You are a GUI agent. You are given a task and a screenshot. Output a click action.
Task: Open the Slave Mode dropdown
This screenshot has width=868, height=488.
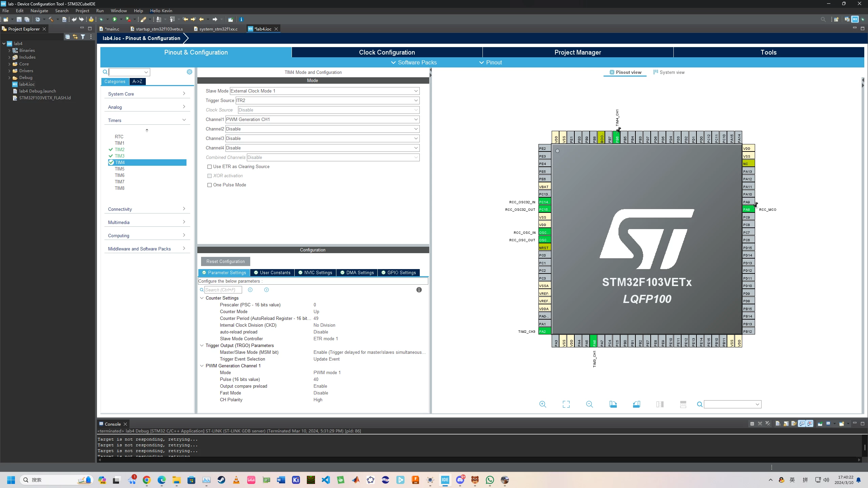point(324,91)
